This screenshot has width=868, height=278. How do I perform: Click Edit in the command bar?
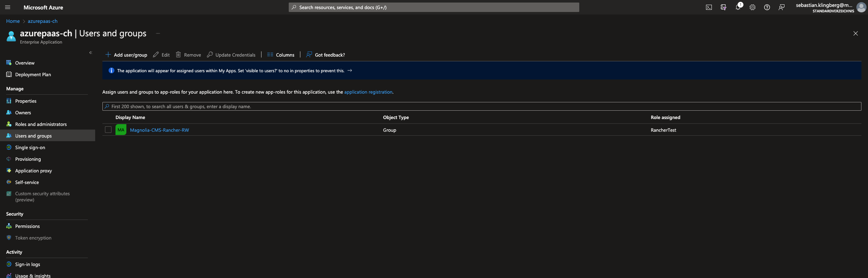coord(161,55)
